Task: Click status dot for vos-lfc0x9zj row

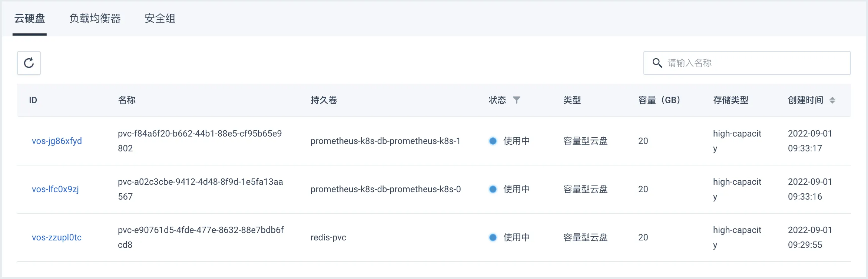Action: tap(493, 189)
